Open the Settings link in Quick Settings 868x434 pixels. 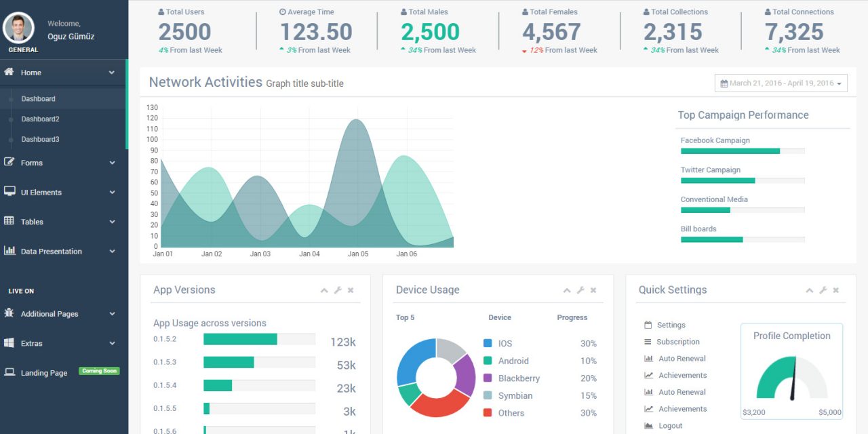point(671,325)
